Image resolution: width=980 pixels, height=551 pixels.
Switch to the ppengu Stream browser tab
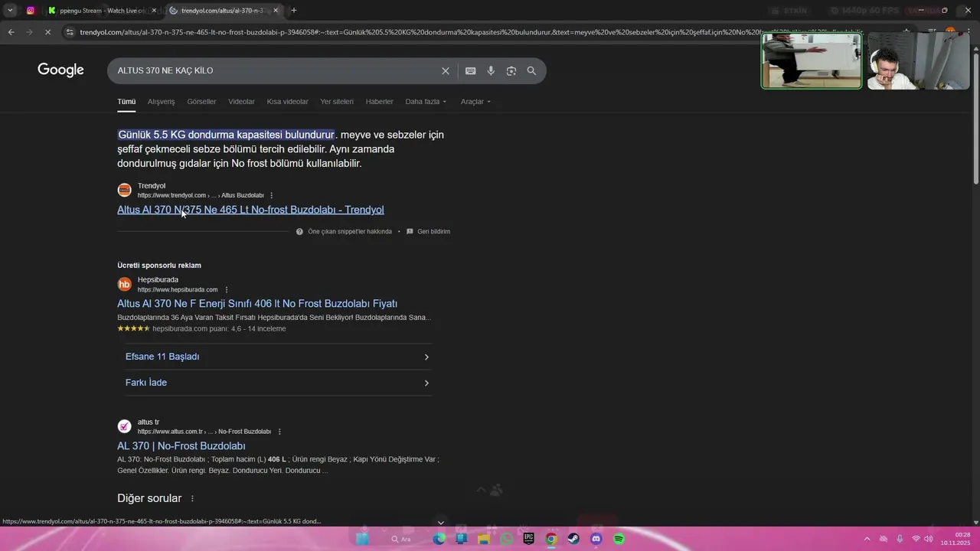(x=101, y=11)
